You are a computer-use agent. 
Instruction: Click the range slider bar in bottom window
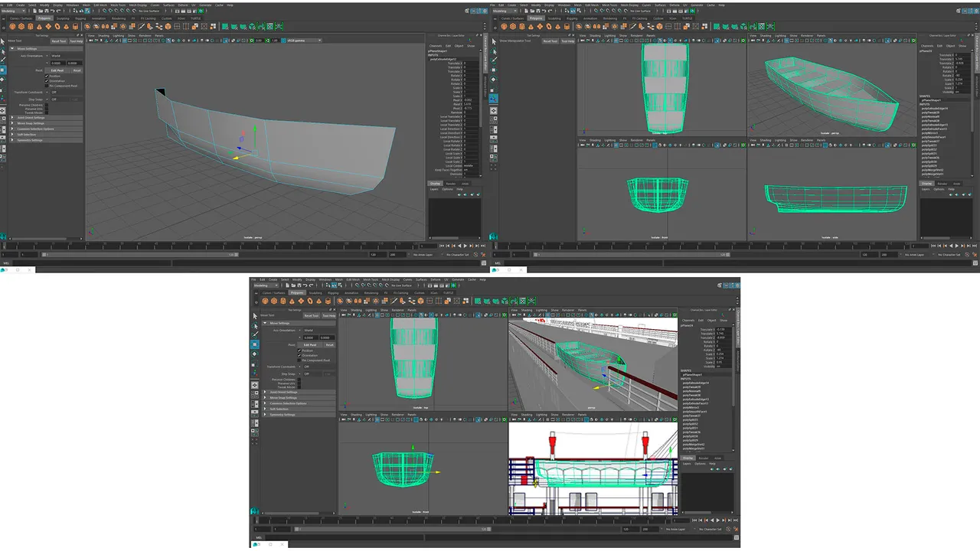(393, 529)
